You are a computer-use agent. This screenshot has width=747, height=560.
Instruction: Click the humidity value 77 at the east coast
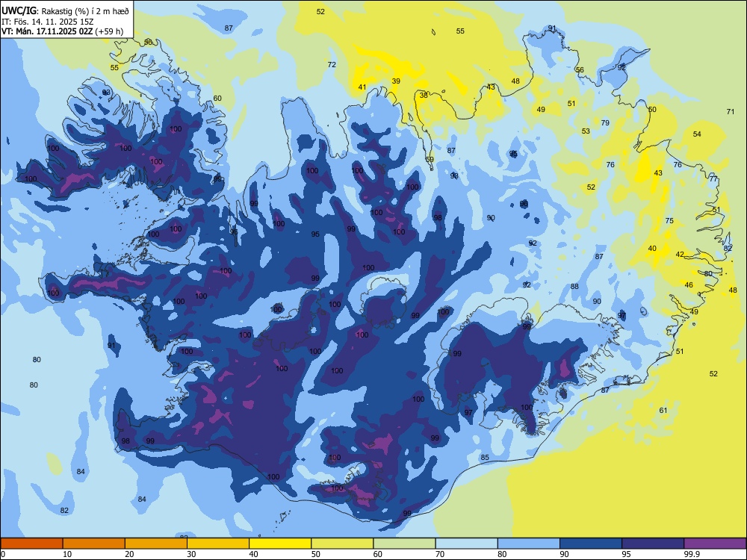[713, 179]
